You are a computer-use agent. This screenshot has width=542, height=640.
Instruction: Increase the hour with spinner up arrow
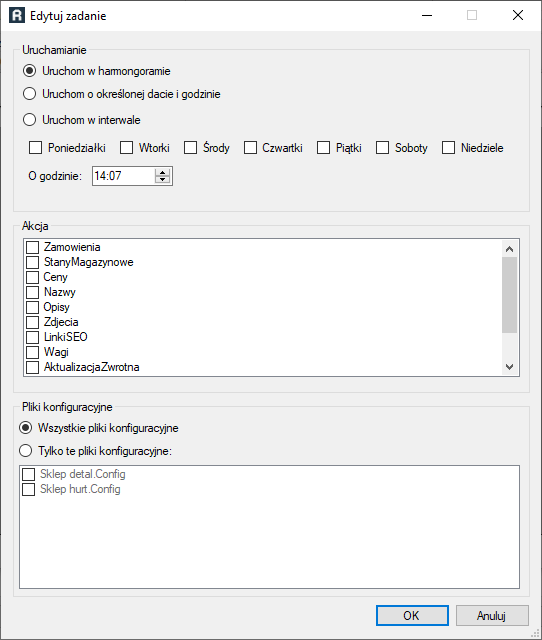click(162, 172)
